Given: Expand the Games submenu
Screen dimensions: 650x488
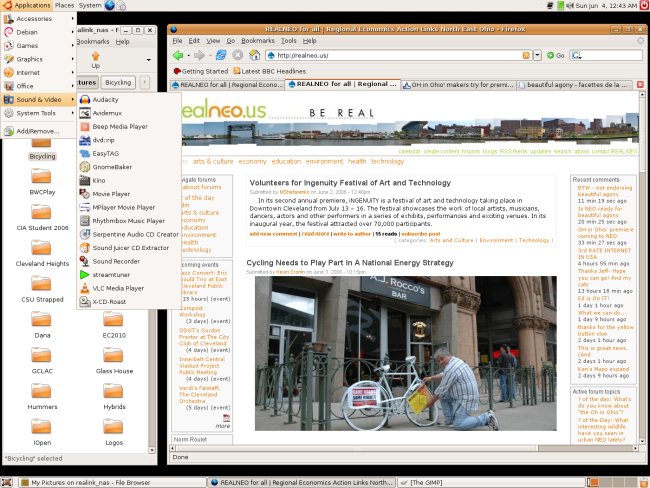Looking at the screenshot, I should (x=39, y=46).
